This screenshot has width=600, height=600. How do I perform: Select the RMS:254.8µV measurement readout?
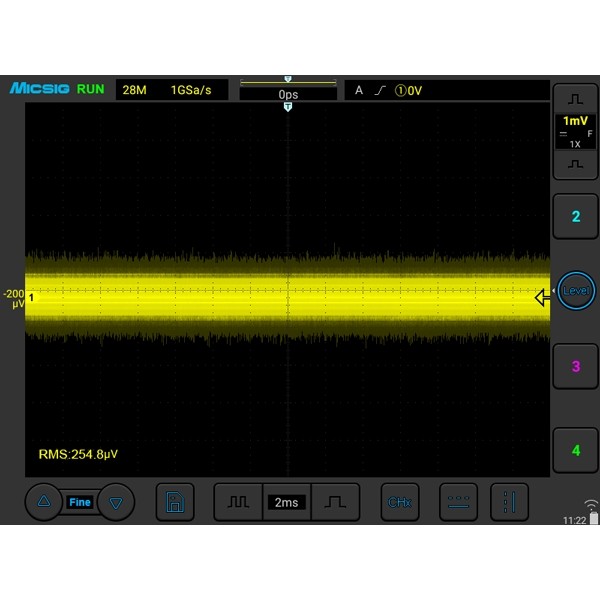(78, 454)
